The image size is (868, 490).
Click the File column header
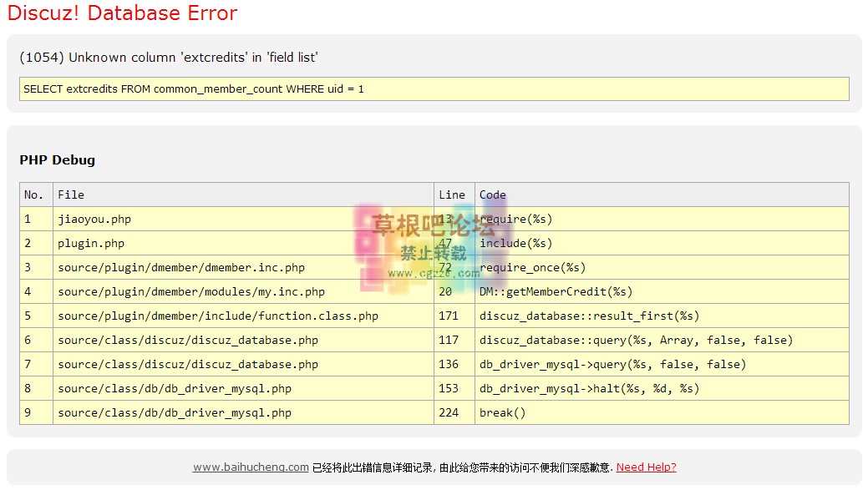(x=71, y=194)
